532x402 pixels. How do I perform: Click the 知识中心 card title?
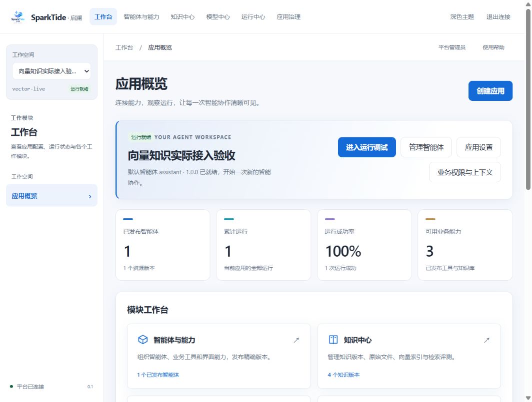point(357,340)
